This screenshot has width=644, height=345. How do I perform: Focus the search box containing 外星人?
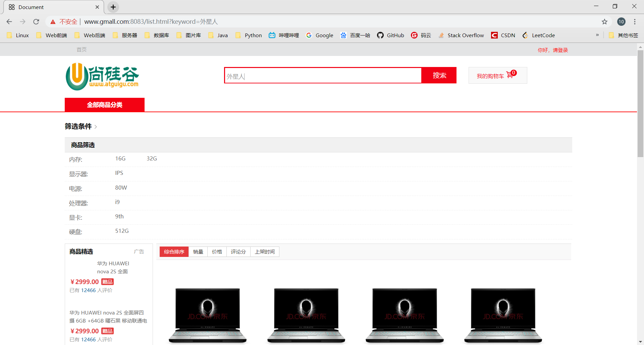tap(323, 75)
